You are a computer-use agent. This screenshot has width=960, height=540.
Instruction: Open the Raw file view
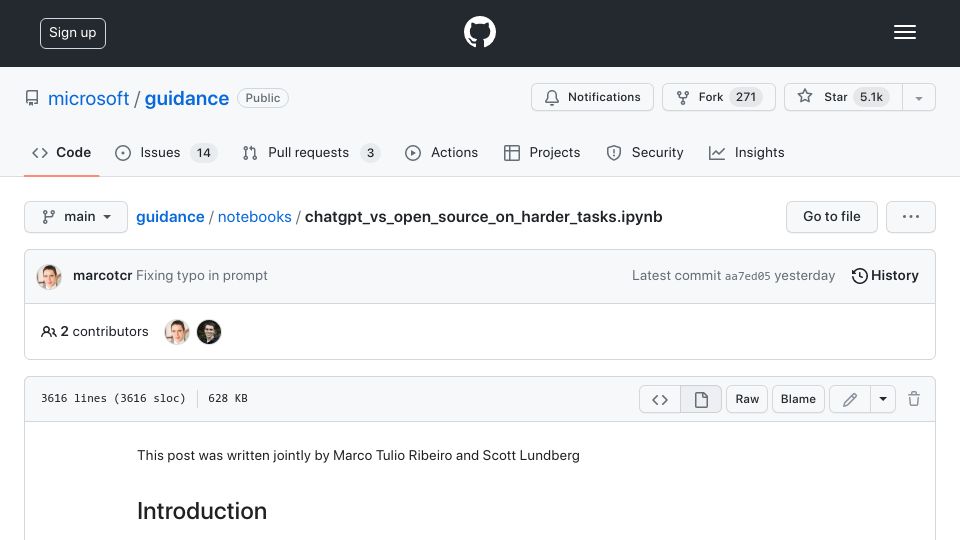coord(747,399)
